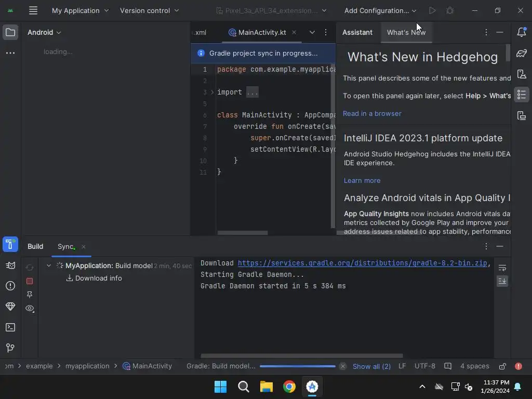Open the Git branch tool window
Image resolution: width=532 pixels, height=399 pixels.
pyautogui.click(x=10, y=348)
